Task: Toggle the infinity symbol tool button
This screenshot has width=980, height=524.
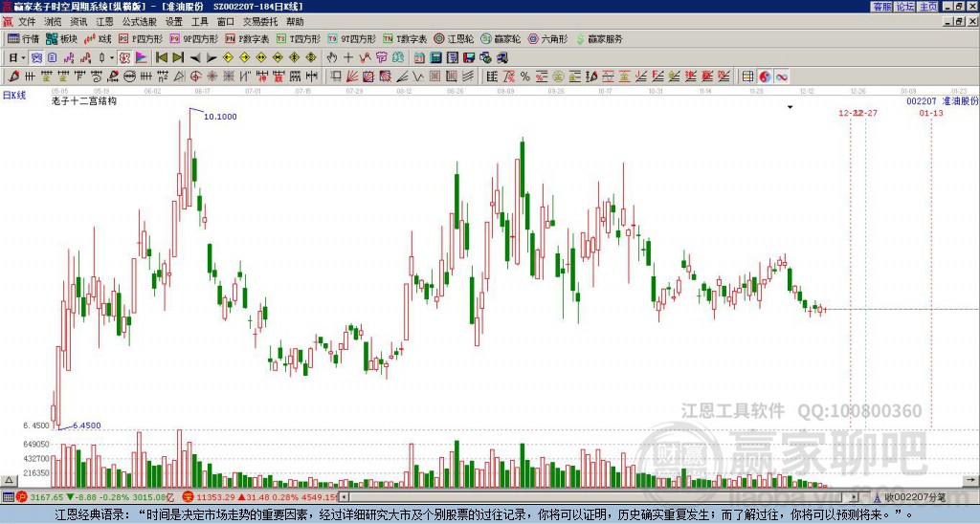Action: coord(782,76)
